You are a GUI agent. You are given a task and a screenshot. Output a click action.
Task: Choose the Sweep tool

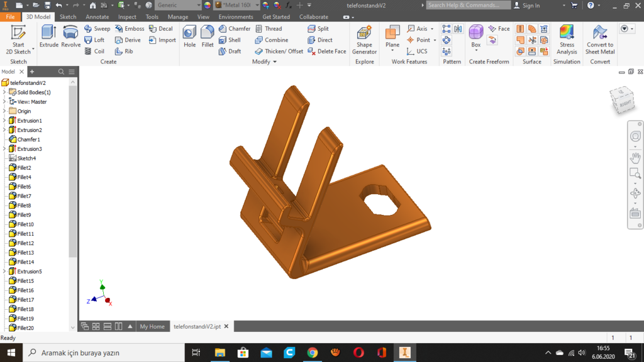tap(97, 29)
